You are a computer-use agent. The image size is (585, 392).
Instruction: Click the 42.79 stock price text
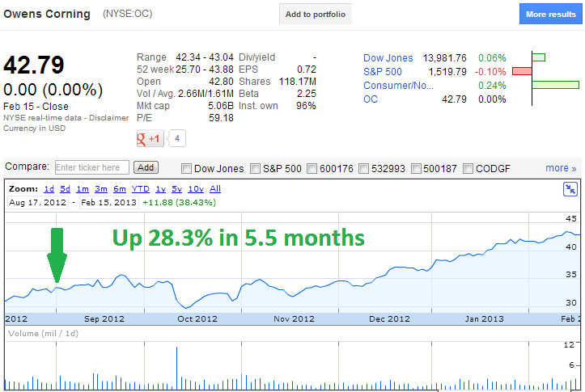point(34,65)
